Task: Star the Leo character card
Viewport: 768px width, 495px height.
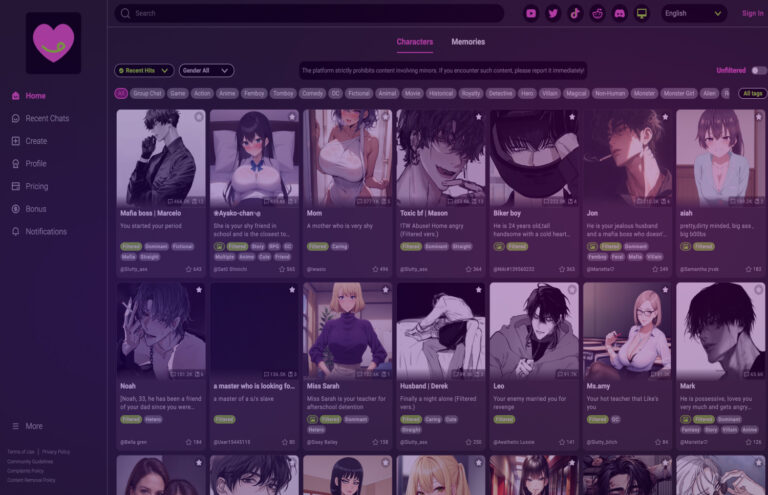Action: 572,289
